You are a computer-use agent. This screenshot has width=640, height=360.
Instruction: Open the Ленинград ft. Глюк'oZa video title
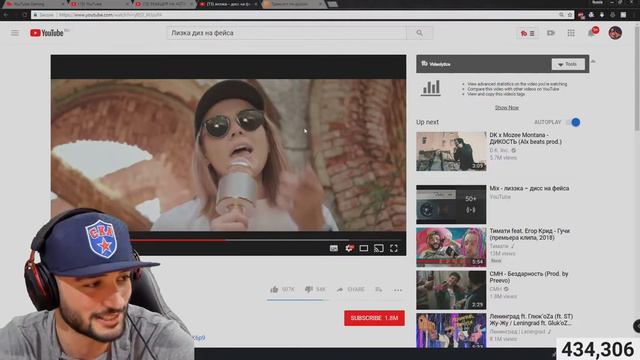[x=531, y=320]
